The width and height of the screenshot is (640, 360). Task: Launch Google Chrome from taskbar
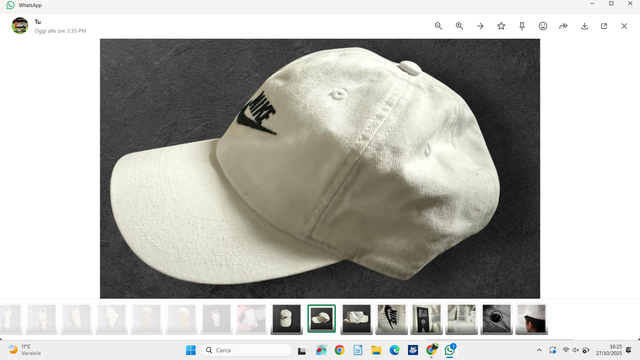coord(339,350)
